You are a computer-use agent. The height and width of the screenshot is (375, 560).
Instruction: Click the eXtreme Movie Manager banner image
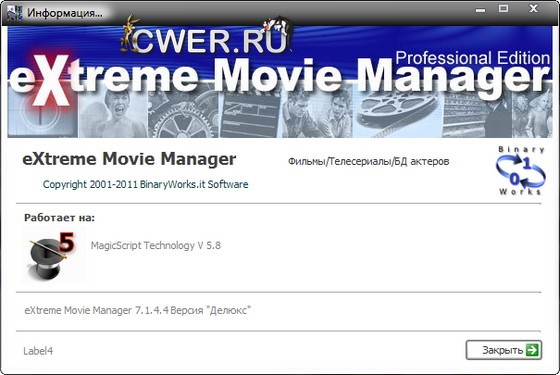[x=280, y=82]
